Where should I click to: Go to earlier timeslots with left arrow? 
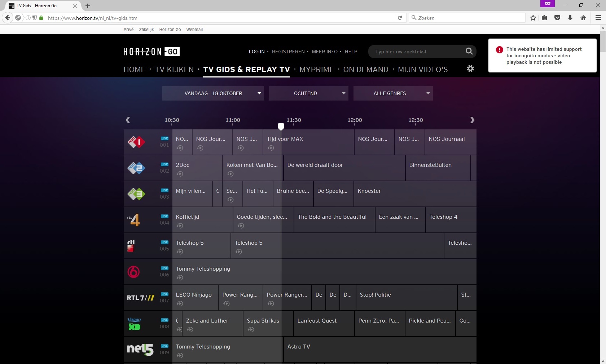coord(128,120)
